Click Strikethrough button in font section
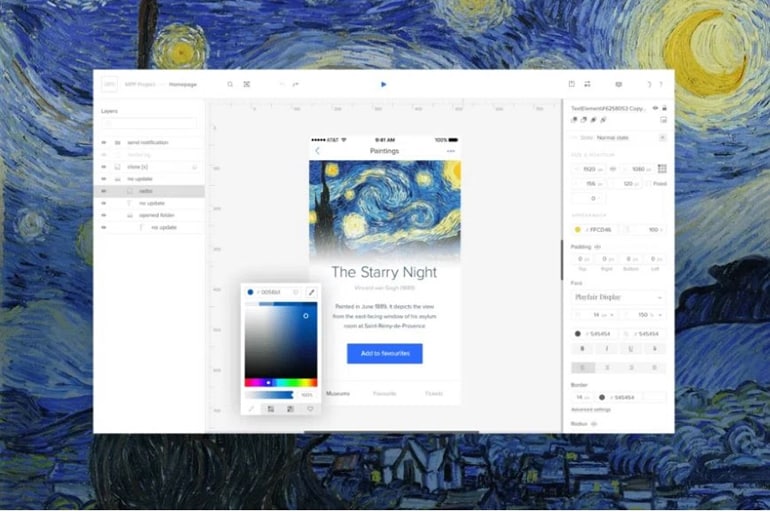 (655, 349)
